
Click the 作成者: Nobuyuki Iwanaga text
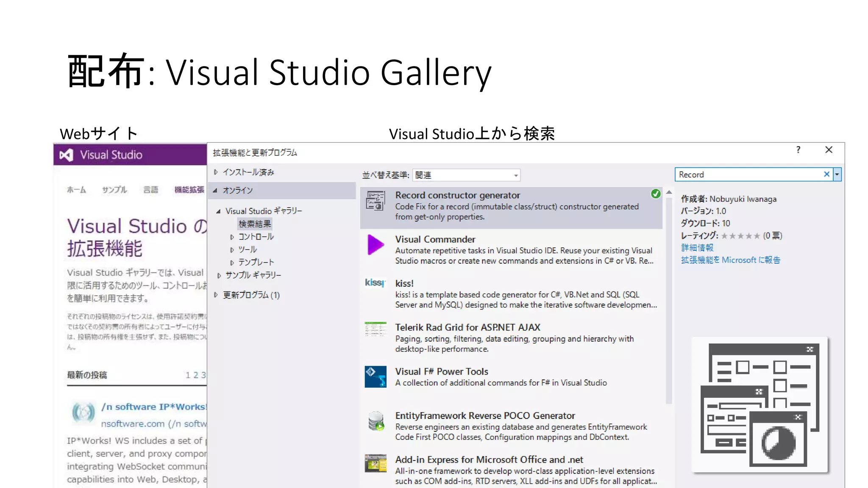coord(729,199)
